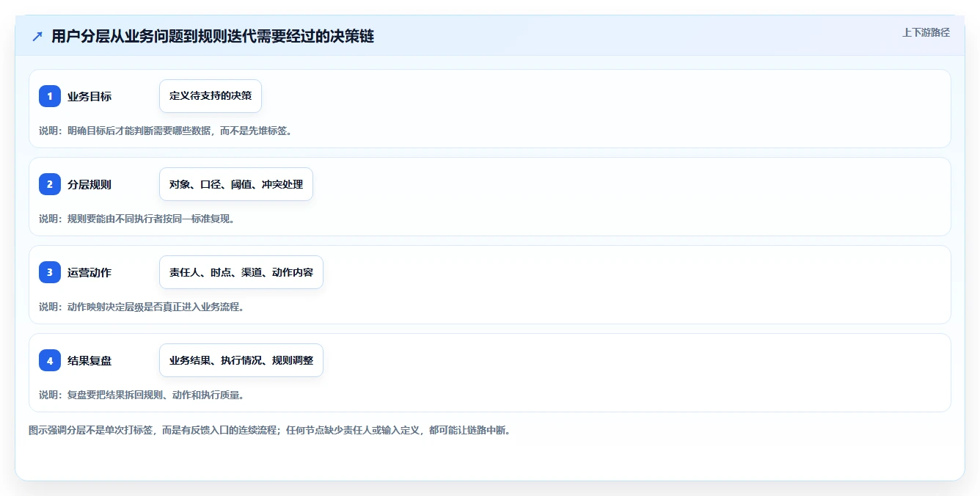
Task: Click the 运营动作 step label
Action: pos(89,273)
